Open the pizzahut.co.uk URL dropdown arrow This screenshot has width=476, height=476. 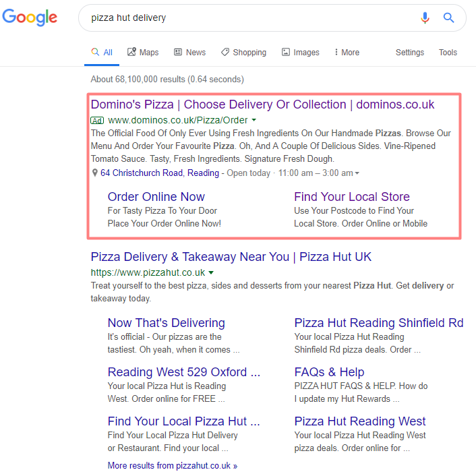tap(211, 273)
